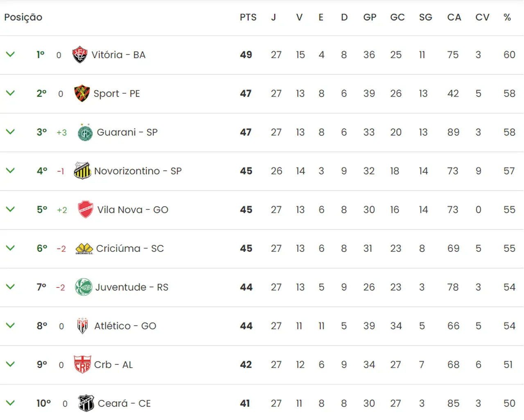Sort table by PTS column header
The height and width of the screenshot is (420, 524).
(248, 17)
